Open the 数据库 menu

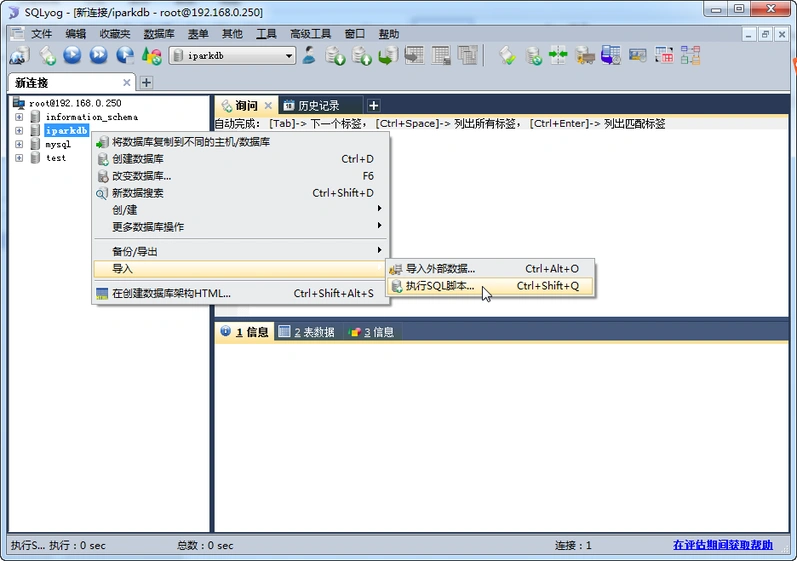[159, 34]
